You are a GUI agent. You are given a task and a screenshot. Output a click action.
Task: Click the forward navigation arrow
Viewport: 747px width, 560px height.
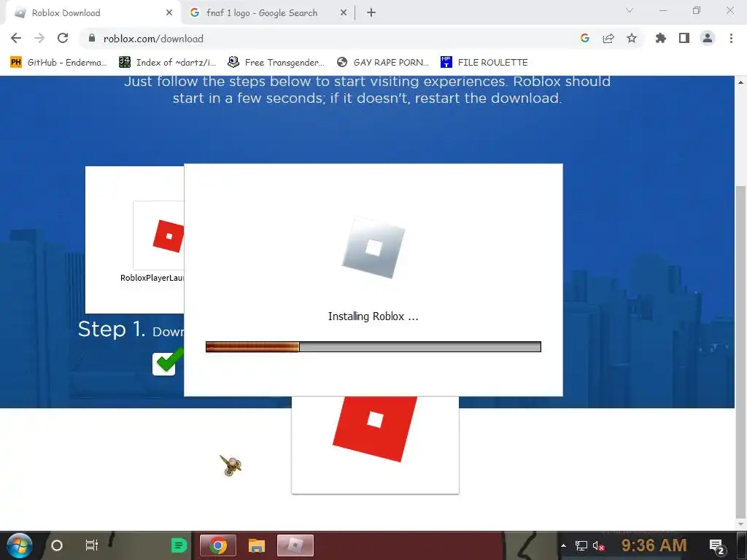39,38
